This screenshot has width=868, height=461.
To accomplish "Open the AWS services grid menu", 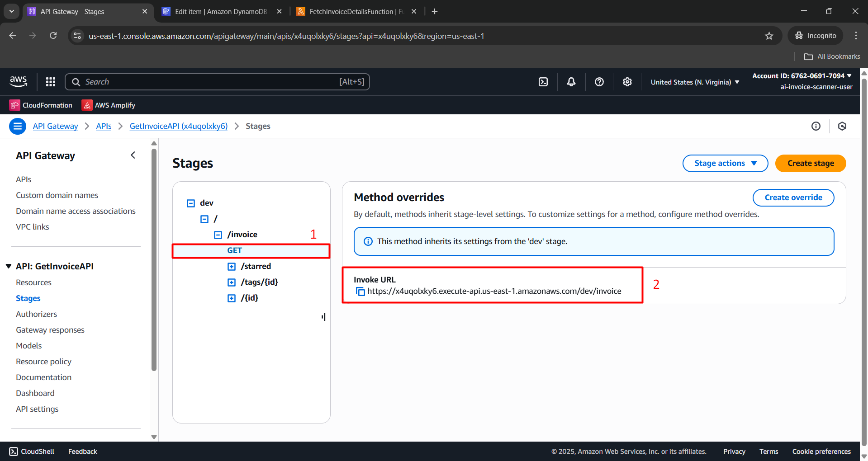I will pyautogui.click(x=51, y=82).
